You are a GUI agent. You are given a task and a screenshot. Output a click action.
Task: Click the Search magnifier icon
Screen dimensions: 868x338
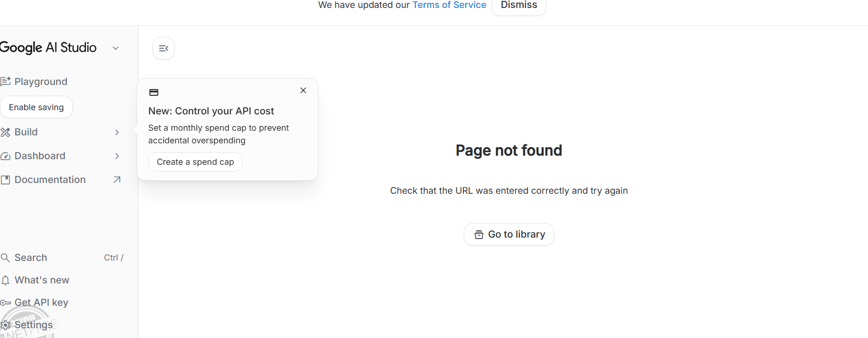click(6, 258)
